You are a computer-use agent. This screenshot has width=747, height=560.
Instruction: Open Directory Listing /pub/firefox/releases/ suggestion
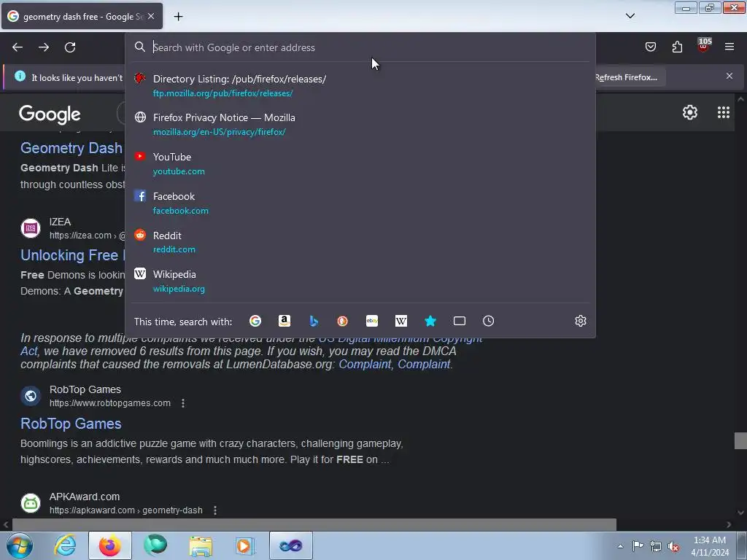coord(360,86)
